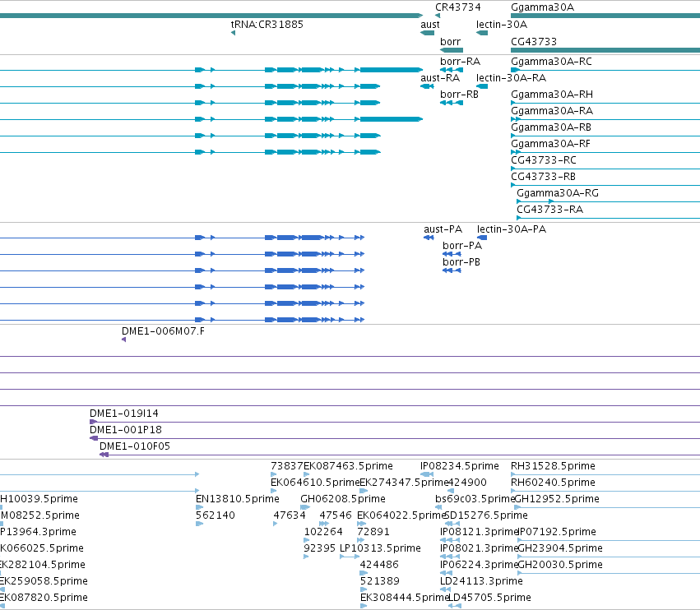Click the DME1-019I14 purple arrow glyph
Viewport: 700px width, 610px height.
tap(93, 422)
